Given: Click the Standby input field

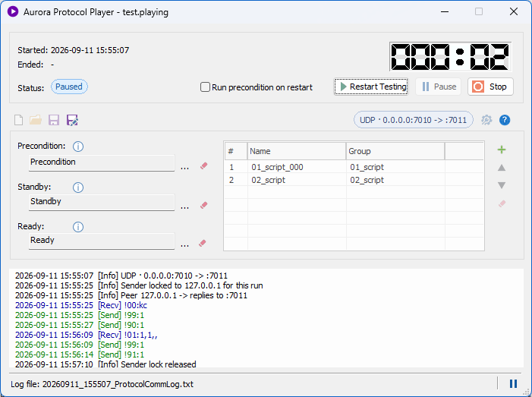Looking at the screenshot, I should [102, 202].
